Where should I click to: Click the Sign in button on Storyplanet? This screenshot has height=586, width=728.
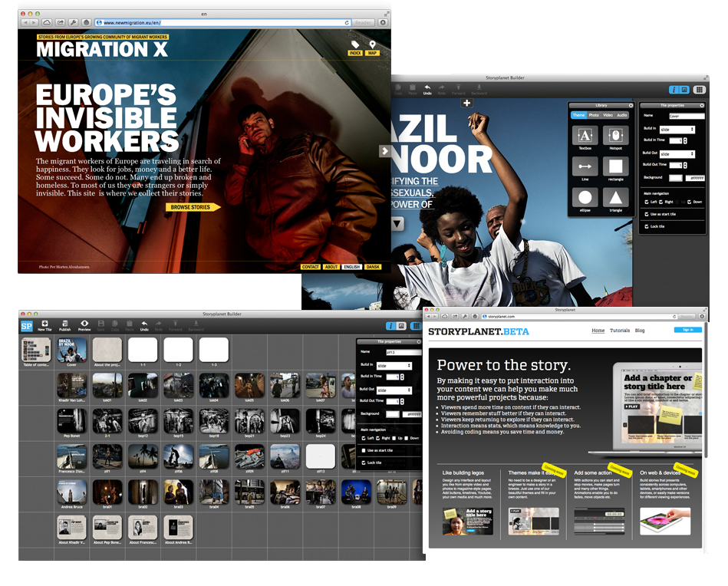click(x=687, y=330)
